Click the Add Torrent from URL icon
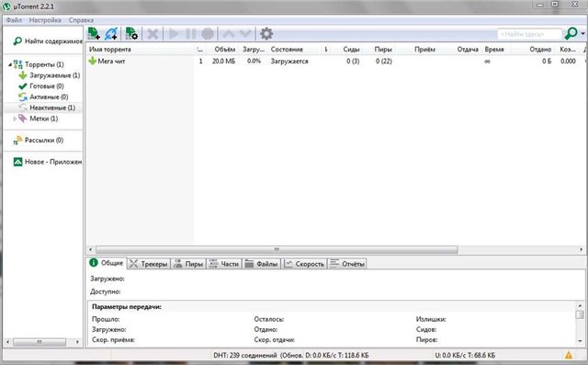This screenshot has width=588, height=365. 111,34
